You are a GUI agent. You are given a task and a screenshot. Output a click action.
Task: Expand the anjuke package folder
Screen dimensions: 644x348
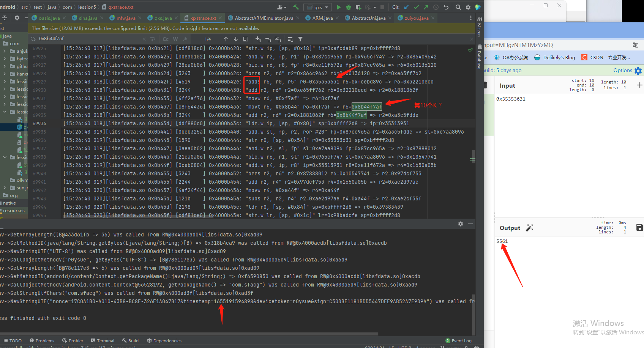[x=5, y=51]
